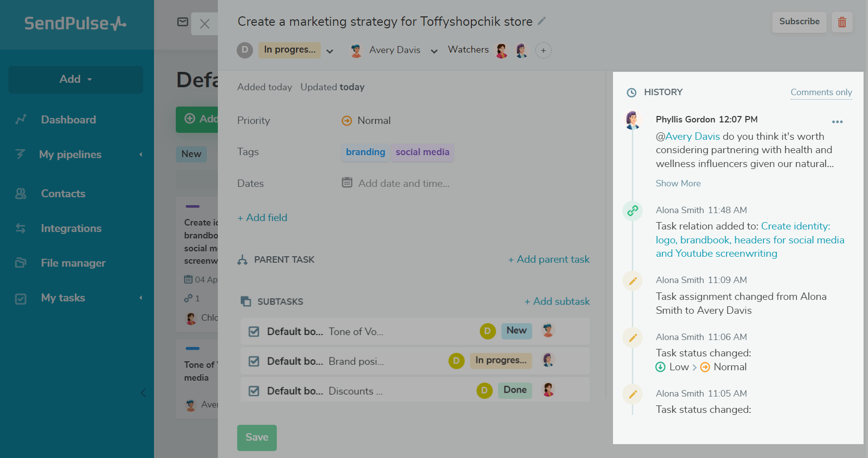Click the add watcher plus icon
868x458 pixels.
point(543,51)
